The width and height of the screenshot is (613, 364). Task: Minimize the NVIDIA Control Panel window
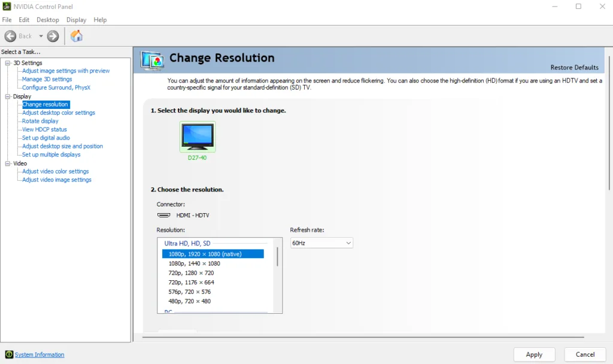[555, 6]
